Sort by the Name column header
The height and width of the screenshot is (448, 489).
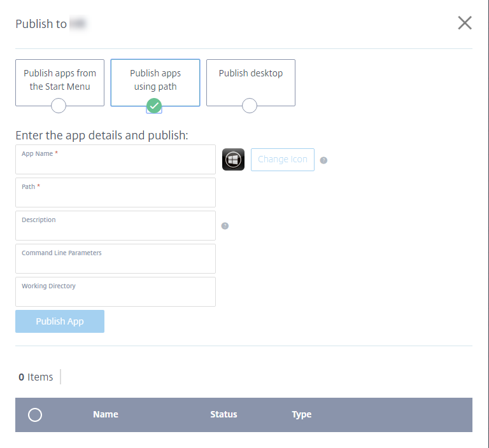(x=106, y=414)
